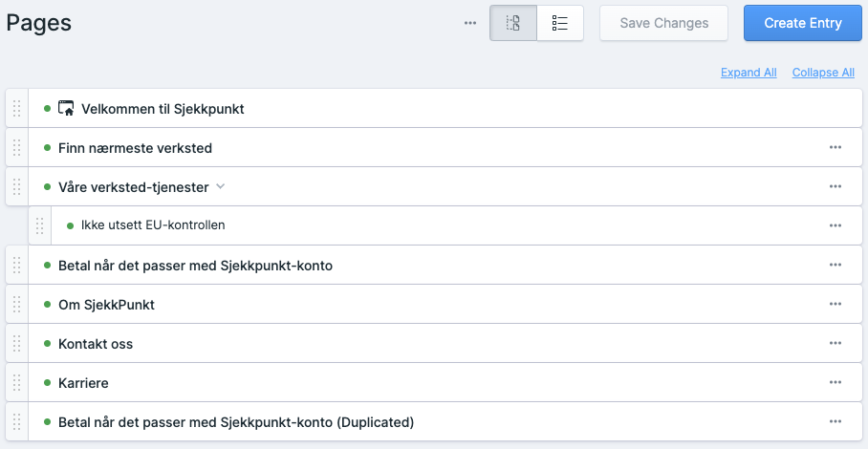Open Ikke utsett EU-kontrollen child entry
Viewport: 868px width, 449px height.
point(153,226)
